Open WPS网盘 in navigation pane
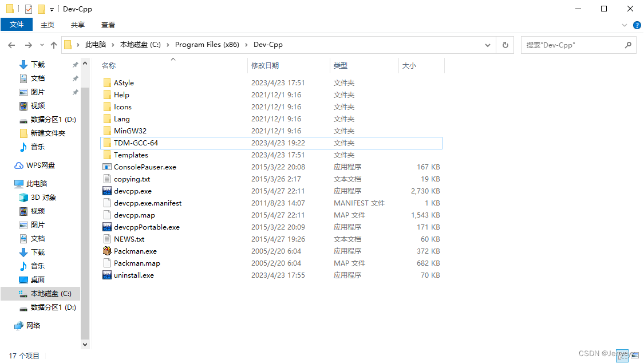The width and height of the screenshot is (644, 363). pos(40,165)
